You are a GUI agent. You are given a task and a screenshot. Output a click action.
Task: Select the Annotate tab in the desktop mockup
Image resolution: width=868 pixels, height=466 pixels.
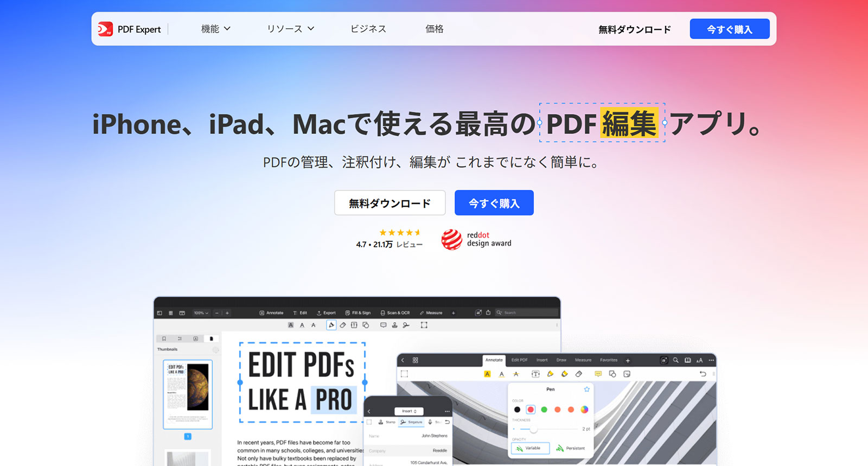click(271, 313)
